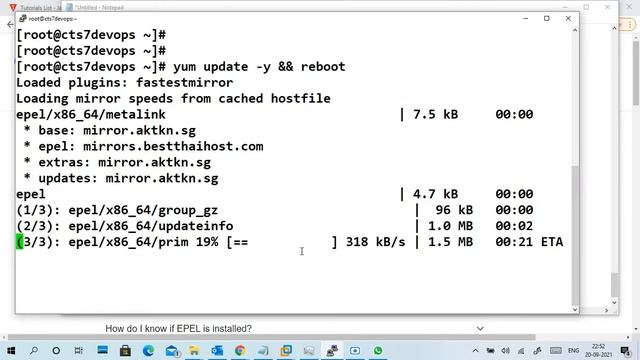Open VirtualBox icon in taskbar

click(286, 350)
